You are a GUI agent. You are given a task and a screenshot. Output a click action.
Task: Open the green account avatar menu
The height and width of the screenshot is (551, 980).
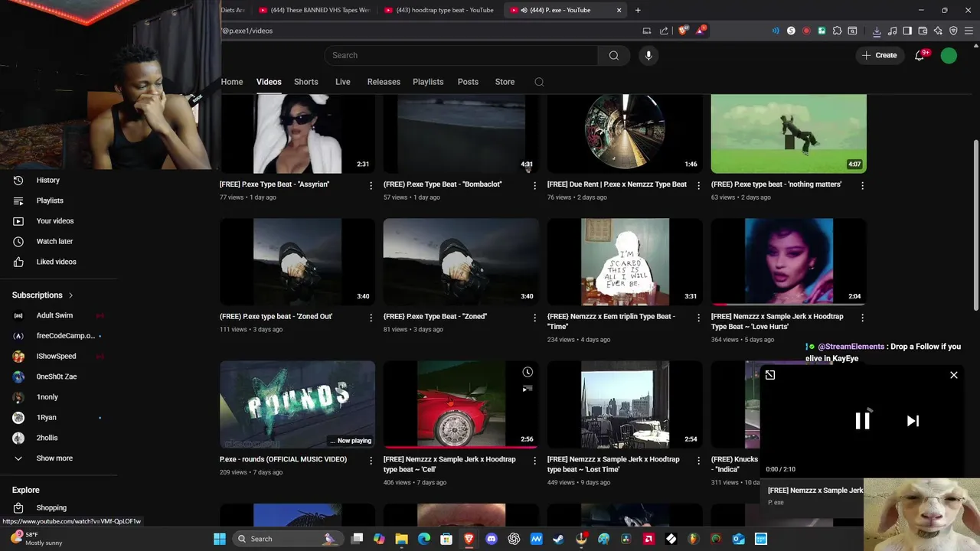(949, 55)
